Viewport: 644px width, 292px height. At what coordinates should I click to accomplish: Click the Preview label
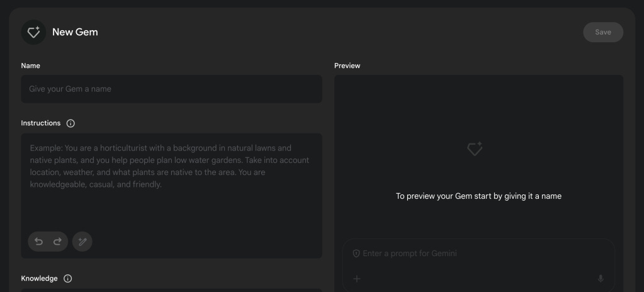click(x=347, y=65)
